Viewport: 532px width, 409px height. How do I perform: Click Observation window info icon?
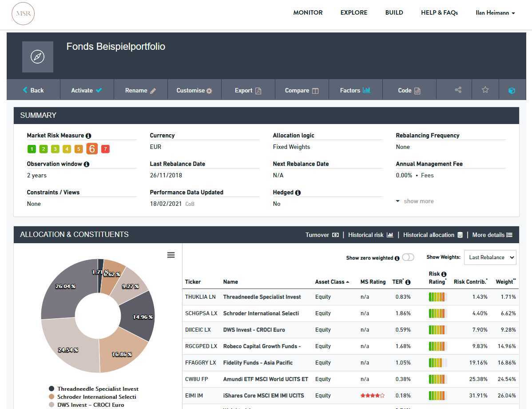click(87, 164)
